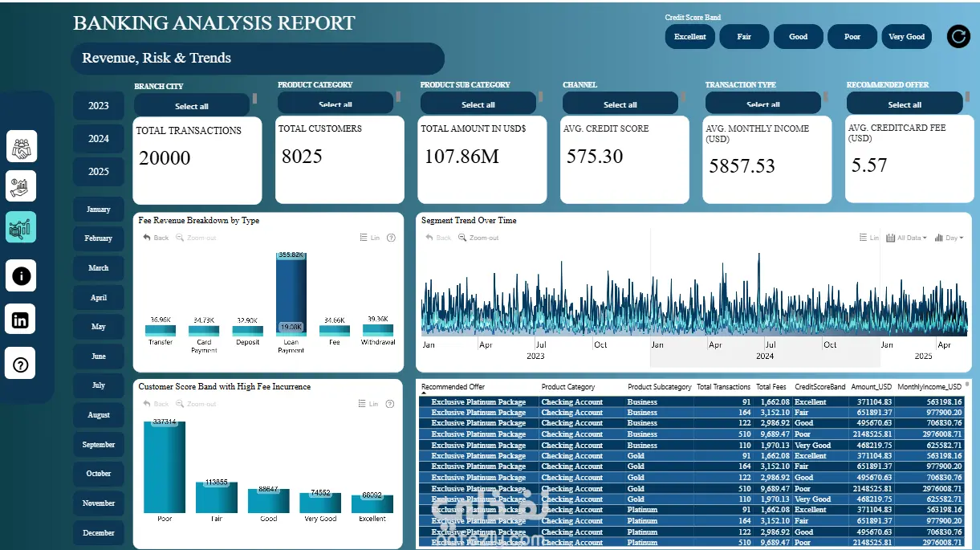Select the 2024 year filter

click(x=99, y=138)
